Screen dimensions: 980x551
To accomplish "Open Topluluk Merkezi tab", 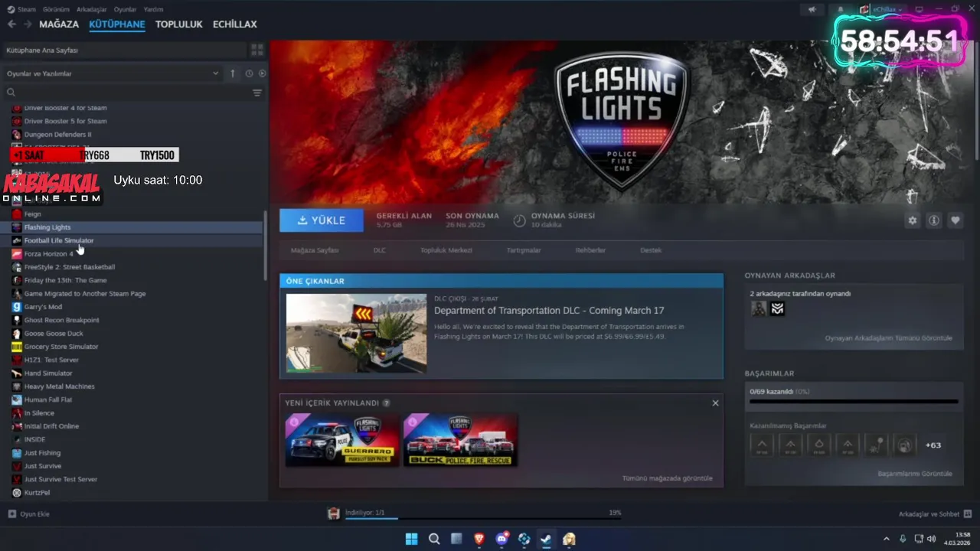I will point(446,250).
